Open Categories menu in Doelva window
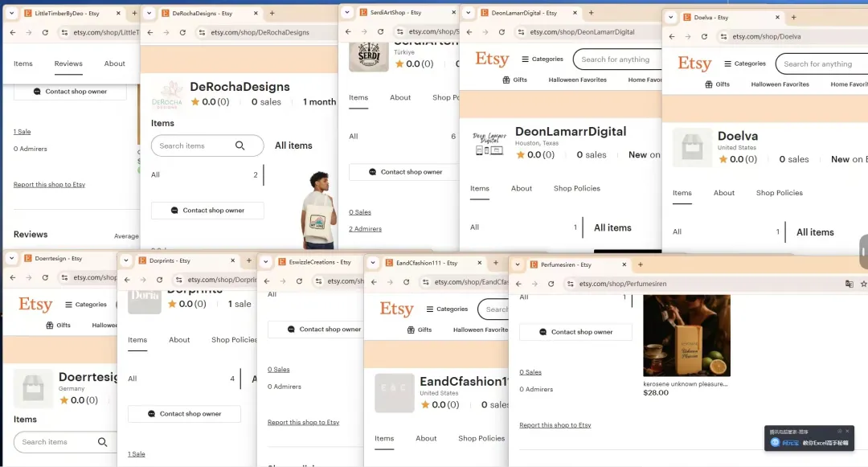 [744, 63]
